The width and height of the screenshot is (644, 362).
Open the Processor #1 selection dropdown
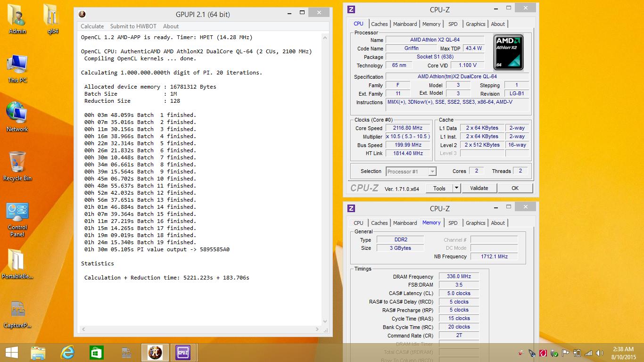[411, 172]
